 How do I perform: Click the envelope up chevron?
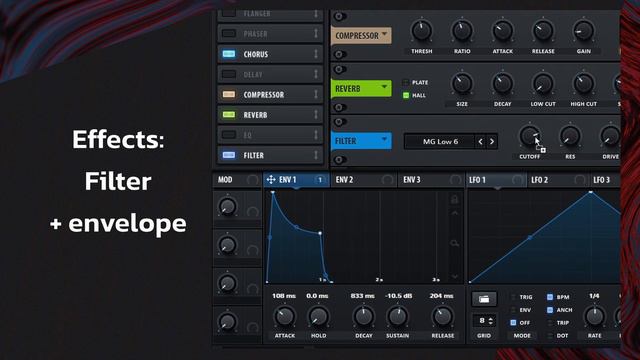[455, 213]
